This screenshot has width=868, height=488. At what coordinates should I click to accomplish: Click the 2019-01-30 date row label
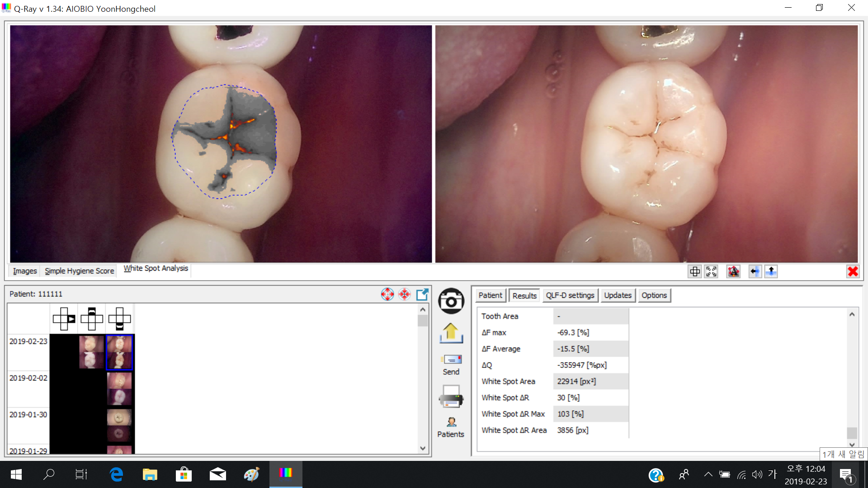pyautogui.click(x=28, y=415)
